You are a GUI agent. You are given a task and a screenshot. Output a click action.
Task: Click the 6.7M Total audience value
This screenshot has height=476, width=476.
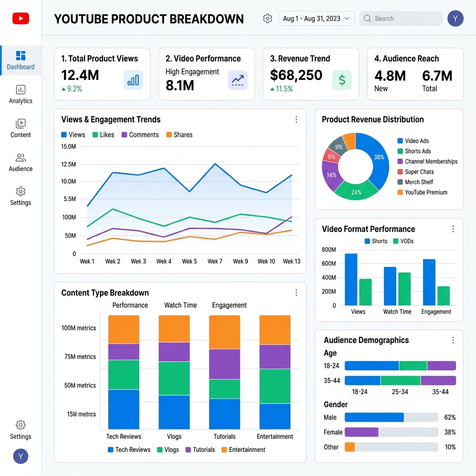[x=437, y=76]
